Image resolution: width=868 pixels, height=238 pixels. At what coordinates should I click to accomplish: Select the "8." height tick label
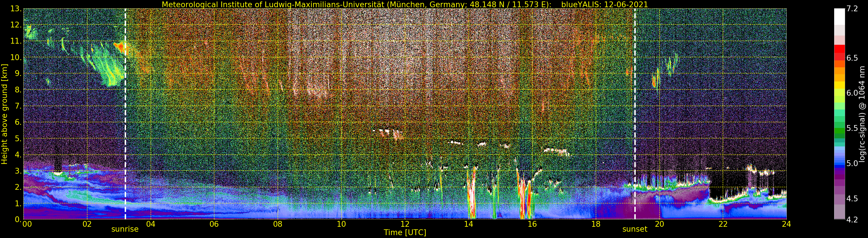tap(18, 90)
